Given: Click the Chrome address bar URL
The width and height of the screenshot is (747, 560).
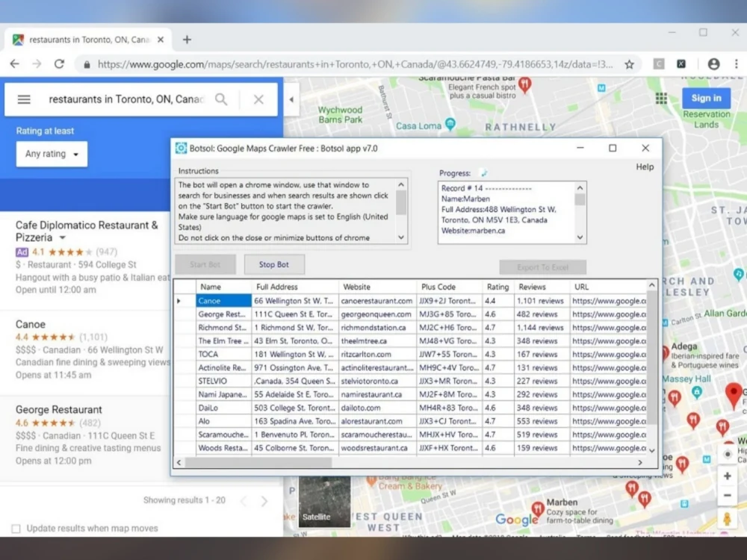Looking at the screenshot, I should 355,64.
